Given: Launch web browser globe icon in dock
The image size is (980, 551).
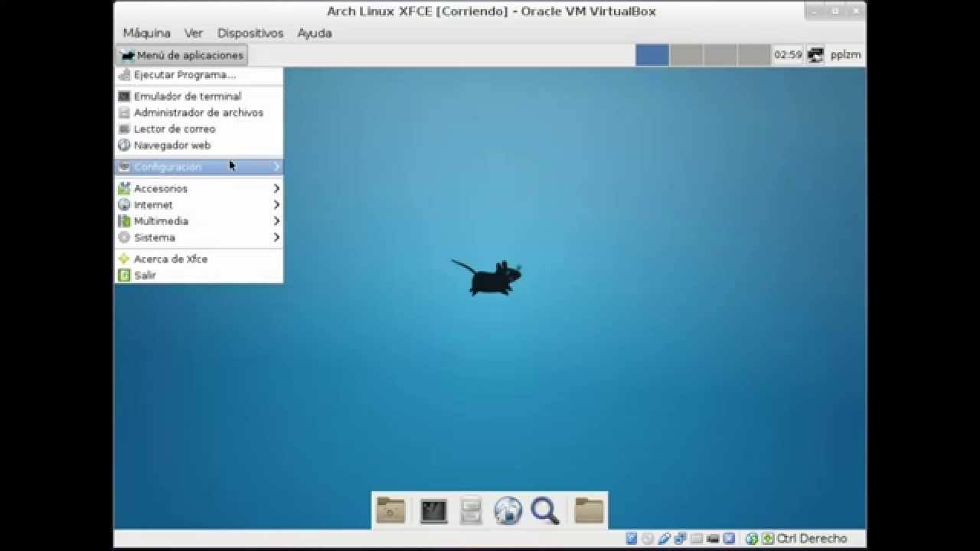Looking at the screenshot, I should coord(508,510).
